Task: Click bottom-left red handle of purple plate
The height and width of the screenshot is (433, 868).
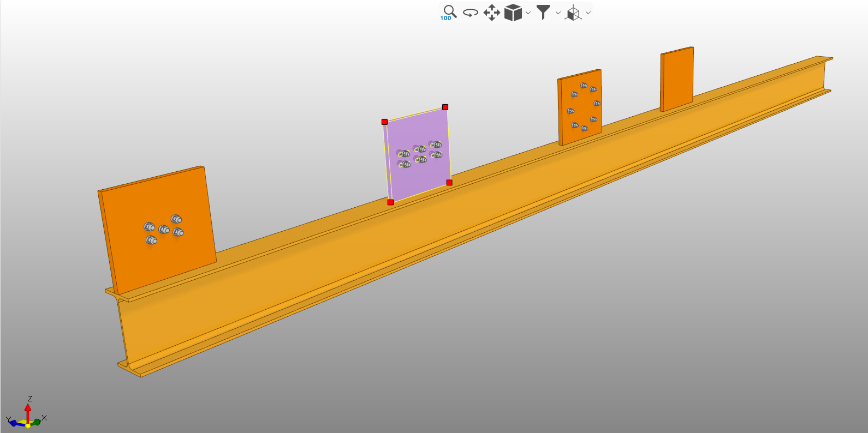Action: click(390, 202)
